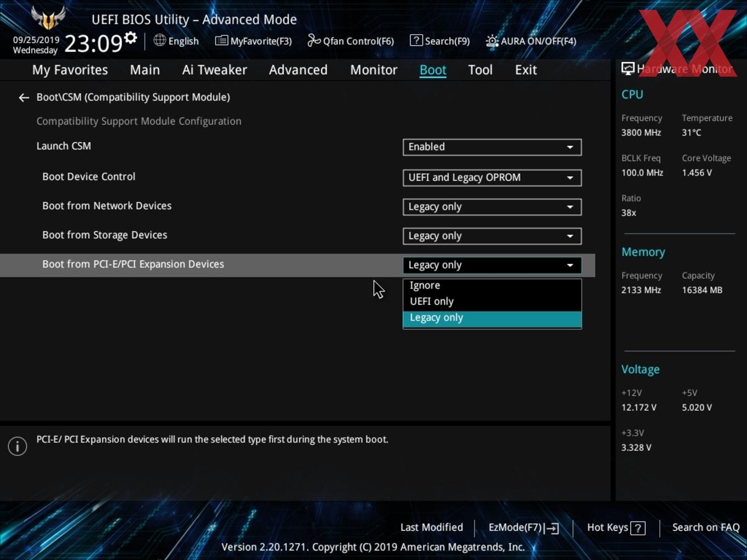The image size is (747, 560).
Task: Click the 31°C temperature value
Action: [x=692, y=133]
